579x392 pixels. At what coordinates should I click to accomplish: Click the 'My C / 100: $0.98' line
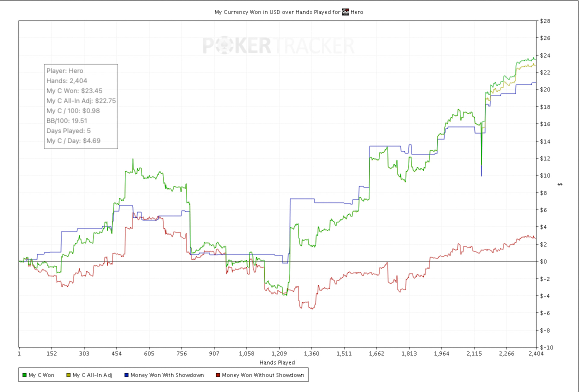pyautogui.click(x=73, y=111)
